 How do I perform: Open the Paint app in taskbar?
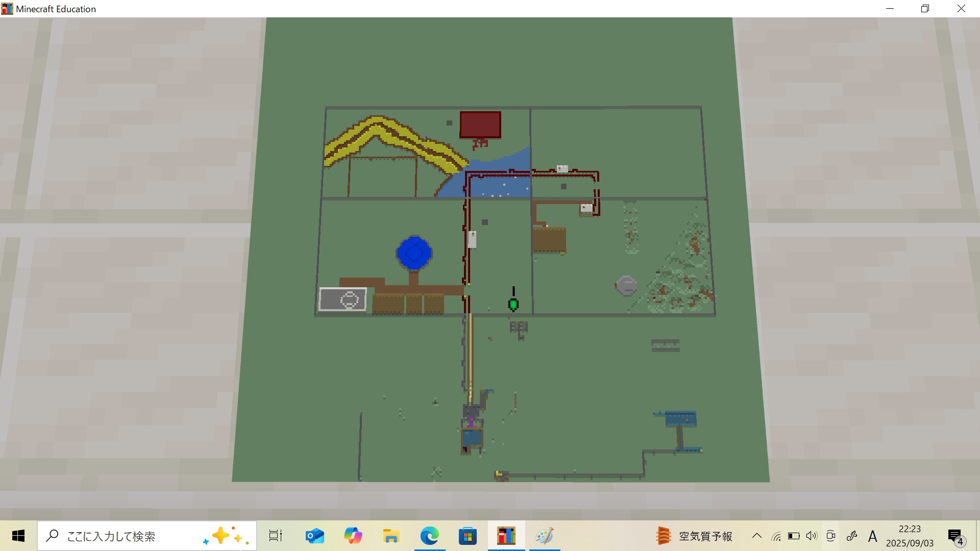point(544,536)
